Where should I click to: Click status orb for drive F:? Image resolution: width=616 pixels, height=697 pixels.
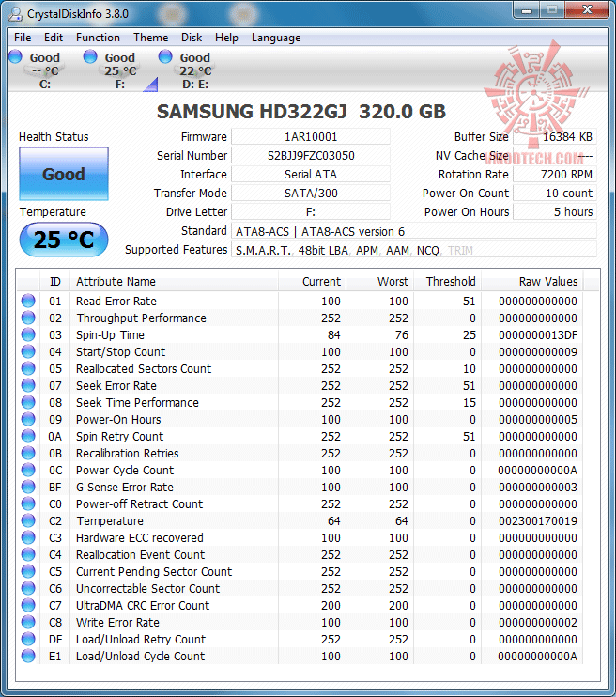pyautogui.click(x=90, y=56)
